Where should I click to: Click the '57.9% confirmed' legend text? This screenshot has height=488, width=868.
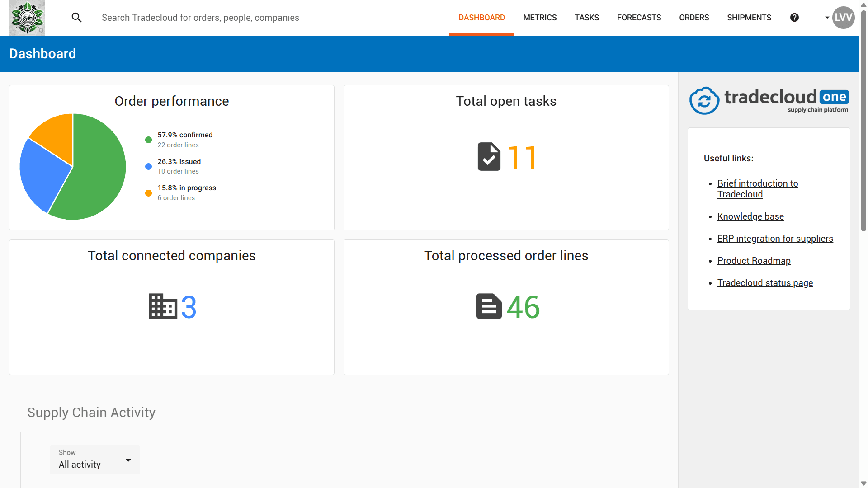coord(185,135)
